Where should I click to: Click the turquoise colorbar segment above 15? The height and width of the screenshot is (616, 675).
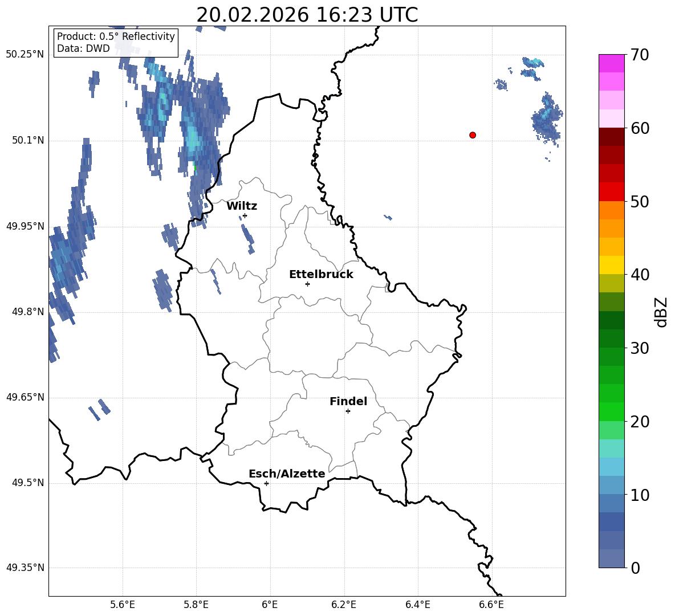[612, 448]
